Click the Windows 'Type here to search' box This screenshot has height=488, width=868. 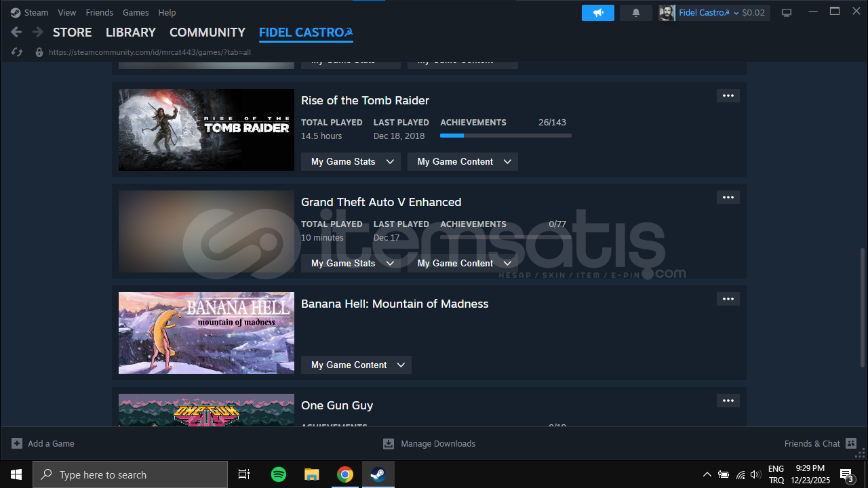pyautogui.click(x=130, y=474)
